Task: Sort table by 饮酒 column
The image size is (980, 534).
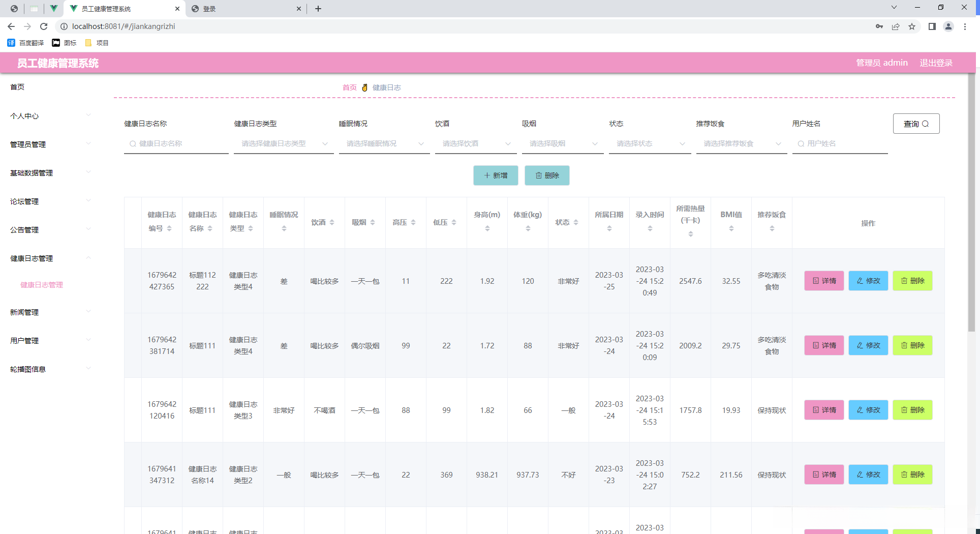Action: click(332, 222)
